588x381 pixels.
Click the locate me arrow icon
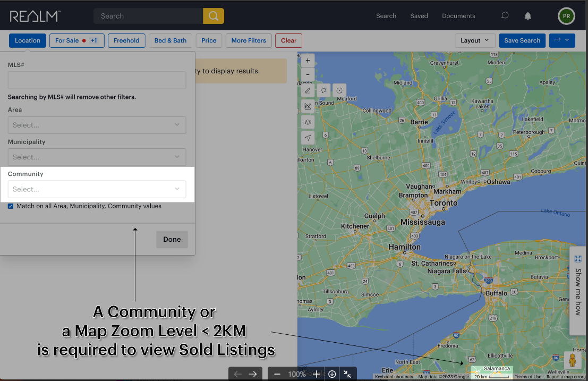point(308,138)
